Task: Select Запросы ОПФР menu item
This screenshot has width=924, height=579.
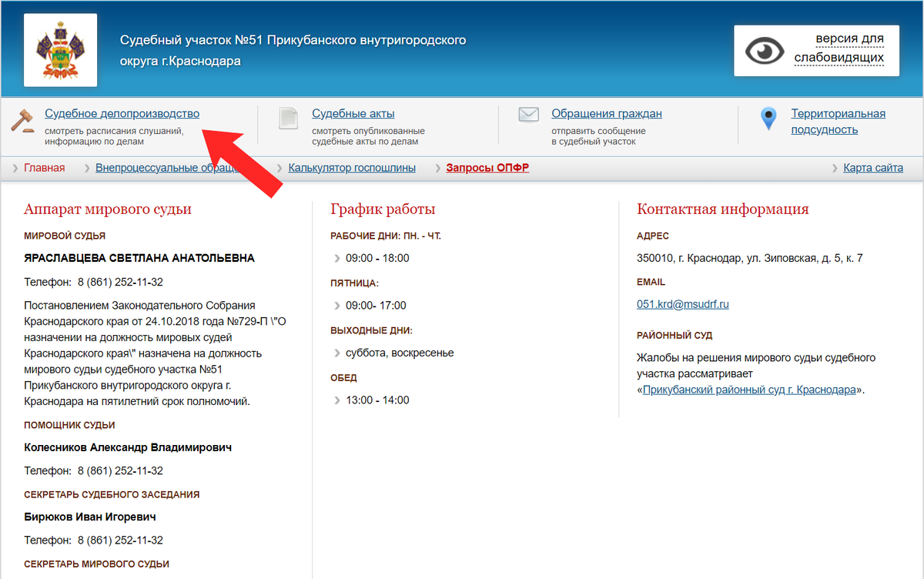Action: [x=487, y=168]
